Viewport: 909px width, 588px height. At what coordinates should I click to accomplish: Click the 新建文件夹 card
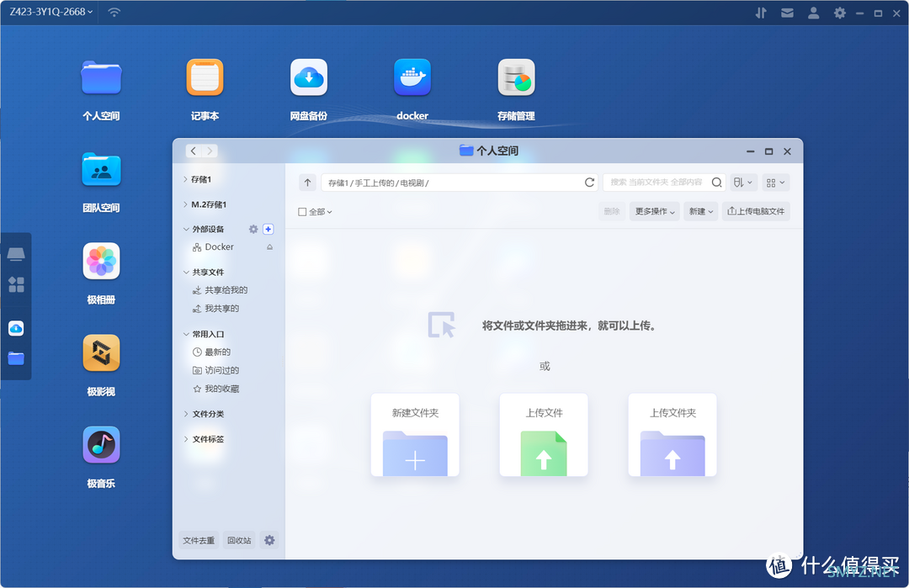[415, 435]
